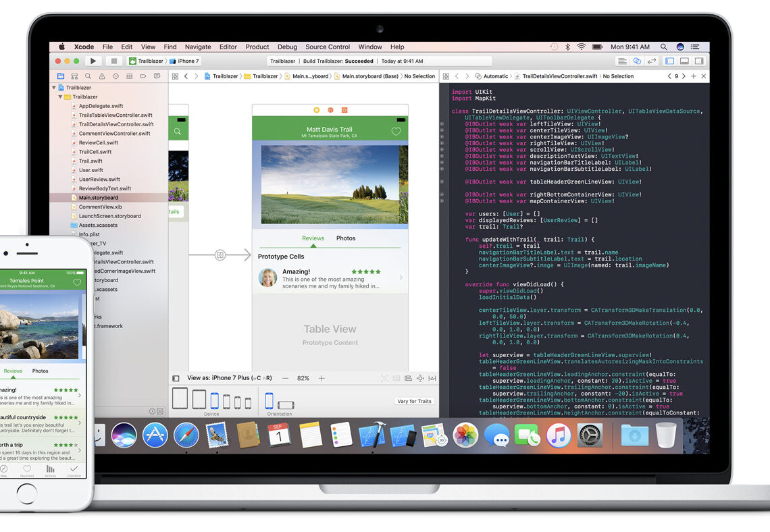Select landscape orientation for preview
The height and width of the screenshot is (532, 770).
(286, 405)
